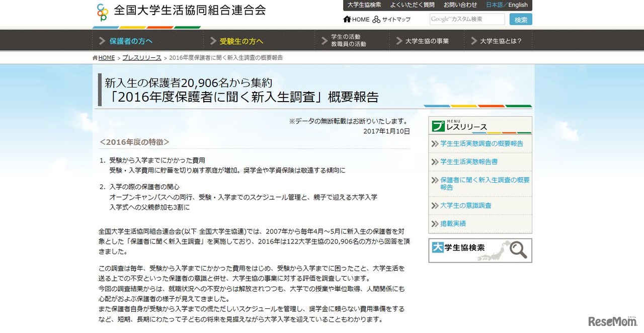The image size is (644, 333).
Task: Click the home icon in the breadcrumb
Action: point(94,57)
